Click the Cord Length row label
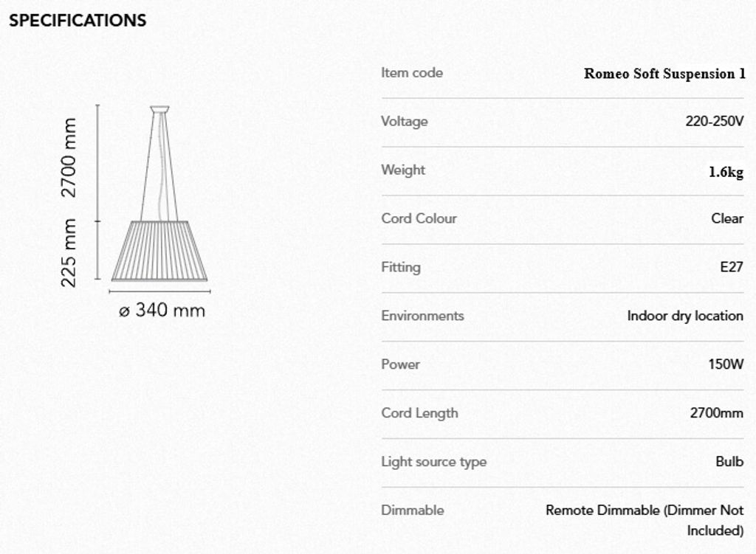 (x=419, y=413)
